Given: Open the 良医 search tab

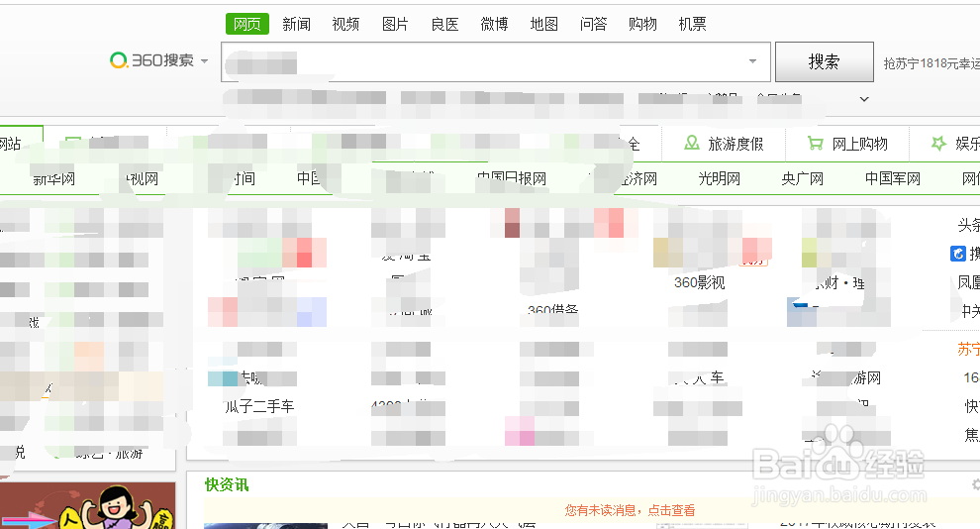Looking at the screenshot, I should pyautogui.click(x=445, y=24).
